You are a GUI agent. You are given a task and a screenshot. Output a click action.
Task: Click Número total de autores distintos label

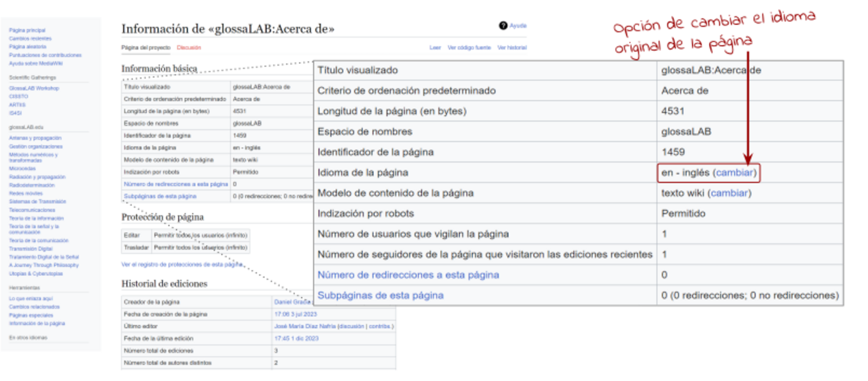coord(167,363)
